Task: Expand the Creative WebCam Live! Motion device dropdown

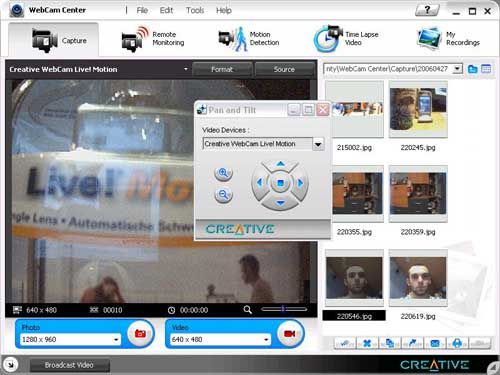Action: pos(186,69)
